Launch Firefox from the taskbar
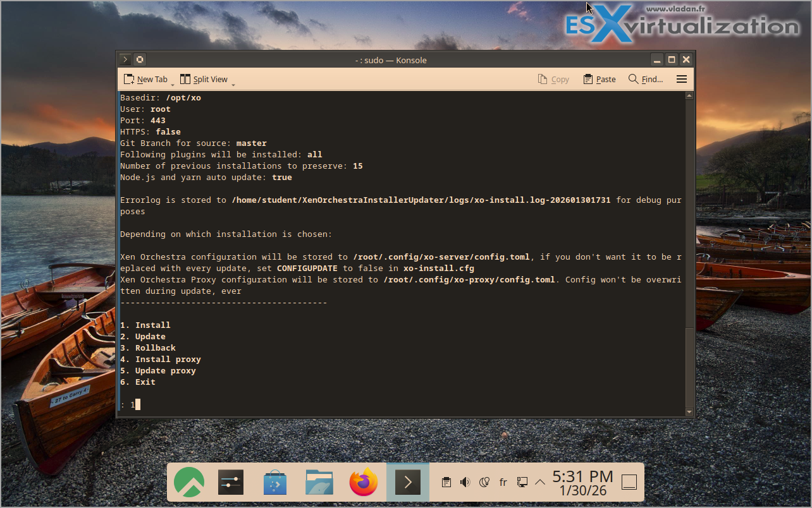 364,483
